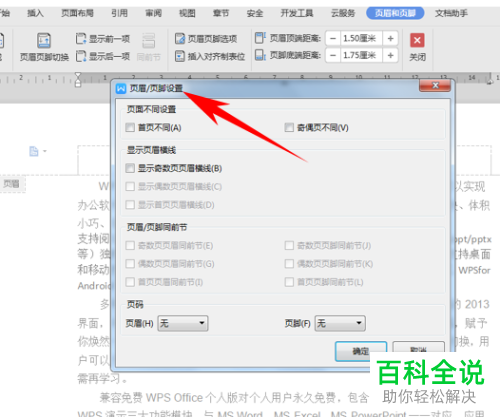Viewport: 500px width, 417px height.
Task: Open the 页面布局 ribbon tab
Action: click(77, 13)
